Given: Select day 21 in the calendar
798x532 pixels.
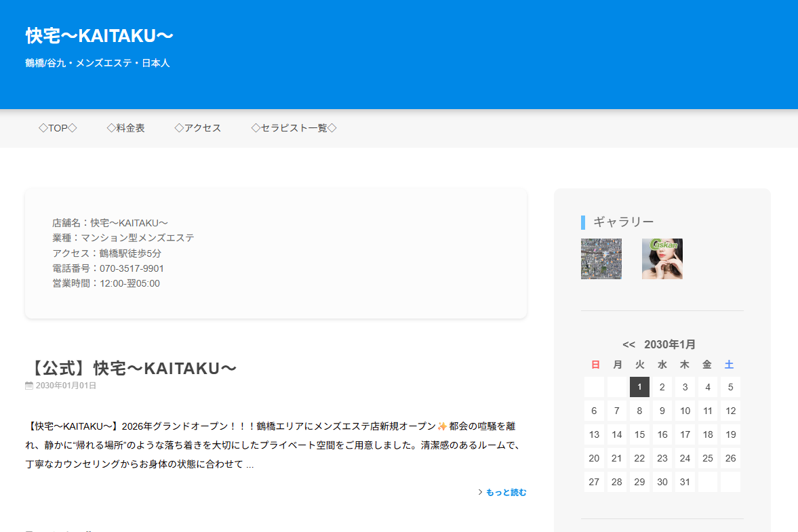Looking at the screenshot, I should coord(617,458).
